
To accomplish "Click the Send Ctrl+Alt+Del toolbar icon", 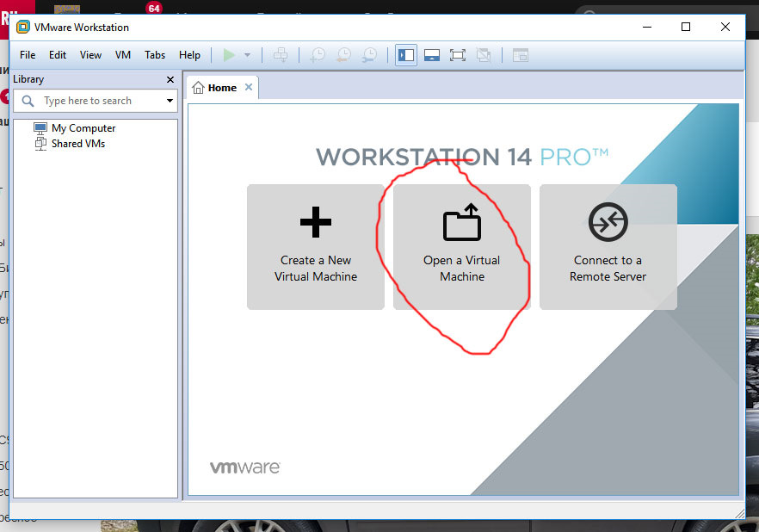I will coord(281,55).
